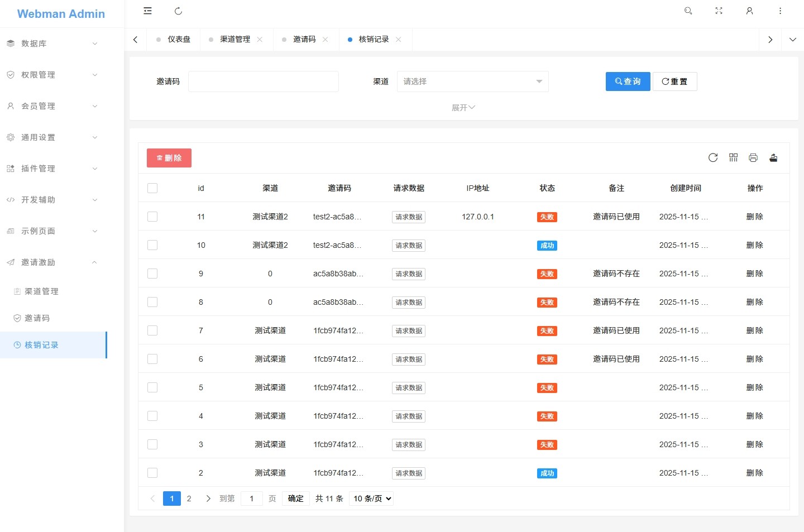
Task: Click the page refresh icon in header
Action: click(178, 11)
